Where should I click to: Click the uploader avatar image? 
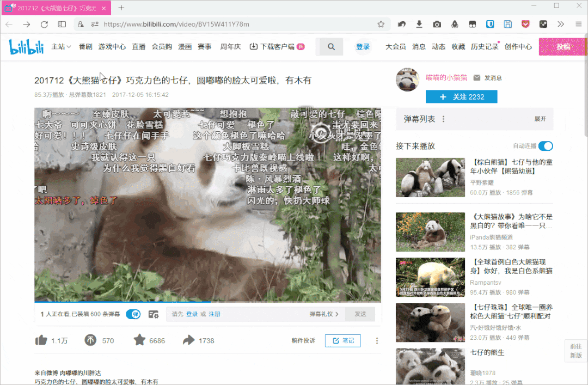[408, 80]
